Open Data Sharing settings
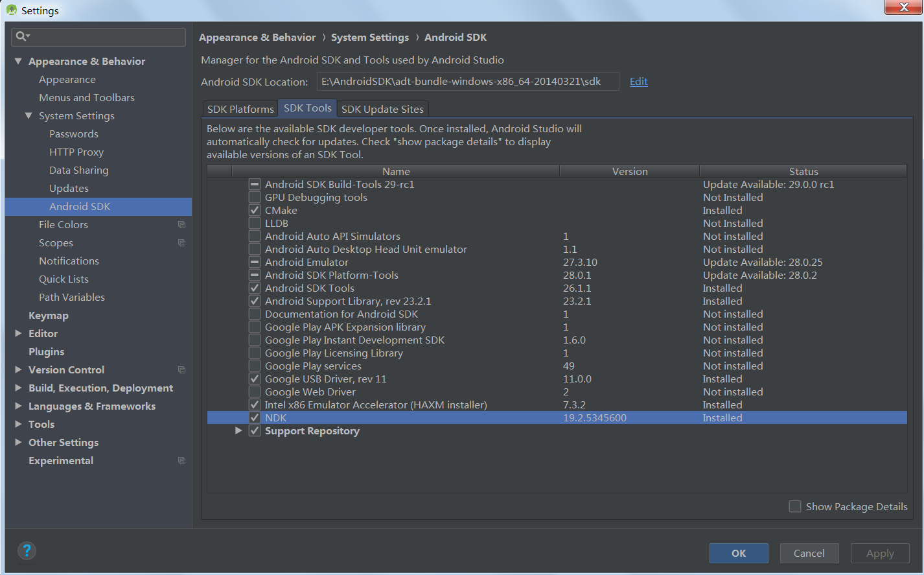This screenshot has width=924, height=575. coord(79,170)
